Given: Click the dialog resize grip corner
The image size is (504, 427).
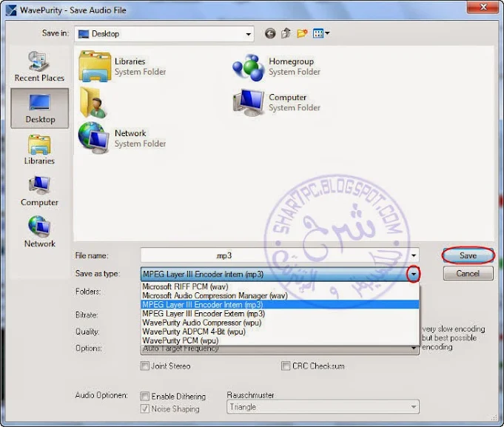Looking at the screenshot, I should (x=494, y=417).
